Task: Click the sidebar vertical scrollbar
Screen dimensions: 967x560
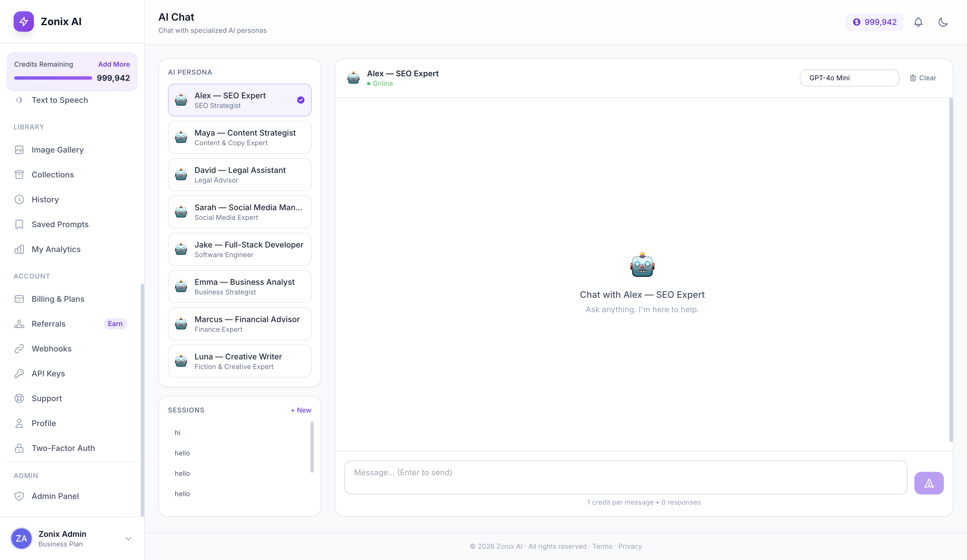Action: coord(143,400)
